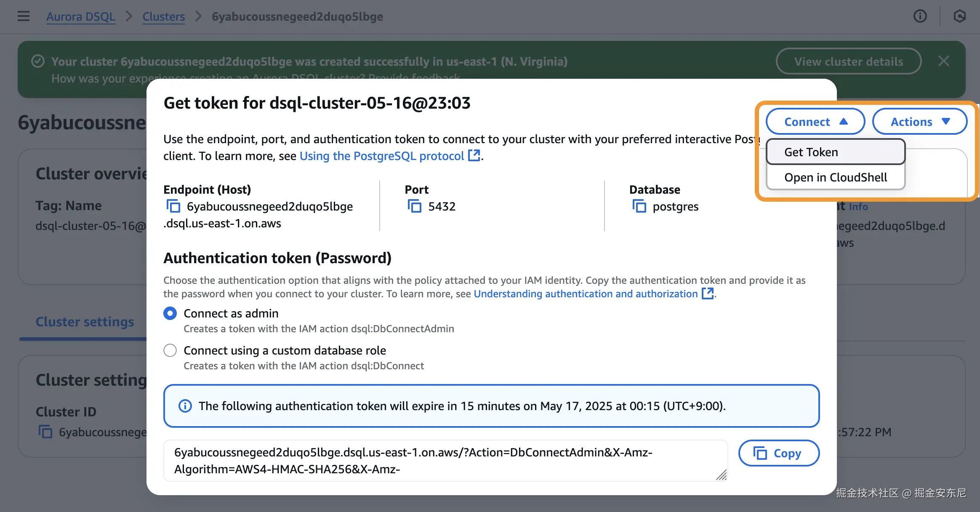Copy the postgres Database name icon
The image size is (980, 512).
639,206
